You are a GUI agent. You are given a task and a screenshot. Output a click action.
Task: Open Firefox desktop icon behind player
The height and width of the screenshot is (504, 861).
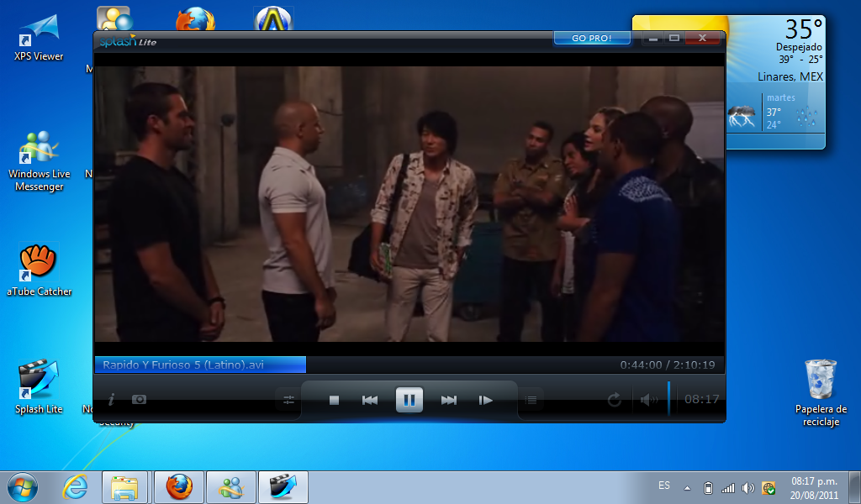[x=195, y=19]
